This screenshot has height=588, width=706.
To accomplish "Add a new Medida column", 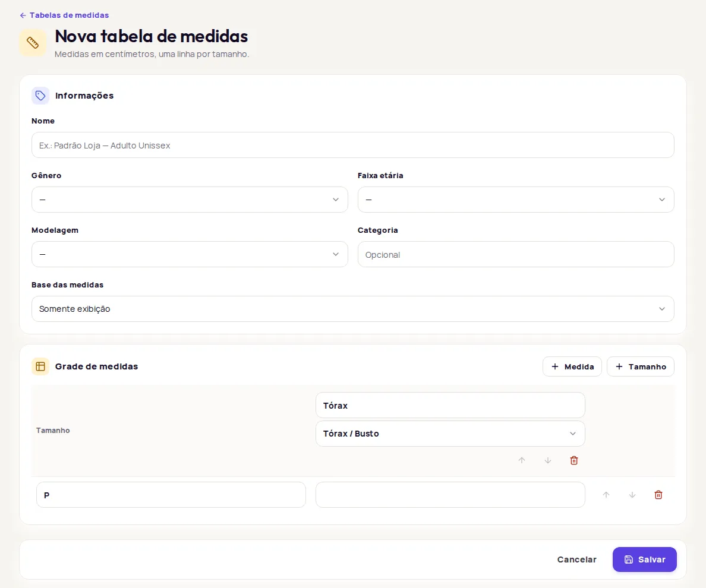I will click(572, 366).
